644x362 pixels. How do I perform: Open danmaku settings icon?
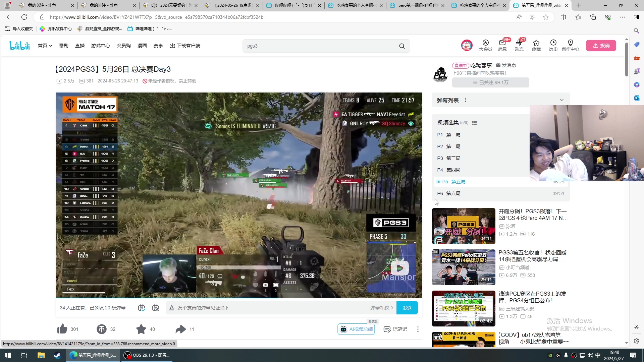156,308
